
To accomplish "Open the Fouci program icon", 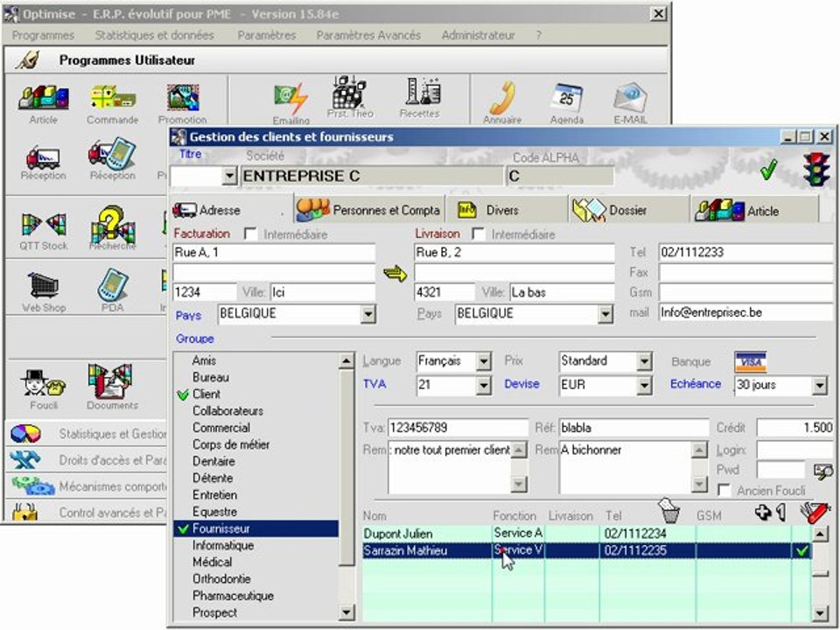I will 44,383.
